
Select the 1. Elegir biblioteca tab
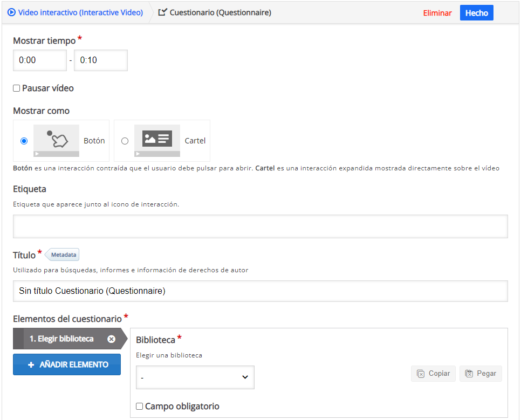[x=61, y=339]
